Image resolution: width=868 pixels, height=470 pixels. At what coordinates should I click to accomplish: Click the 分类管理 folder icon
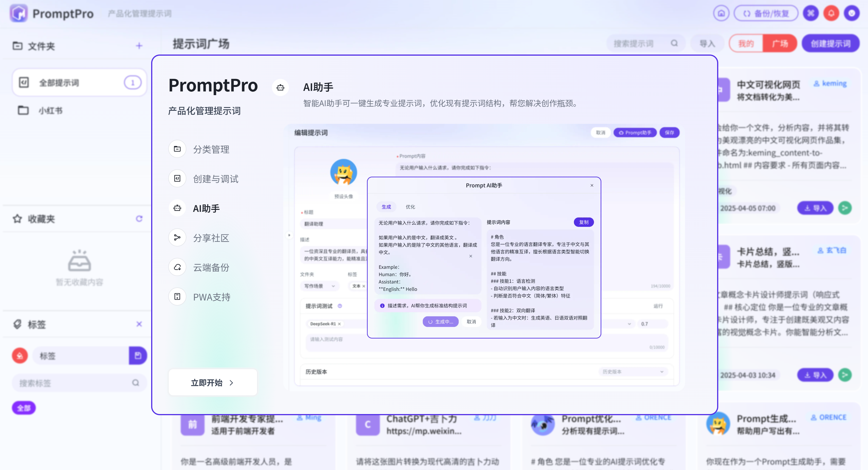point(177,149)
